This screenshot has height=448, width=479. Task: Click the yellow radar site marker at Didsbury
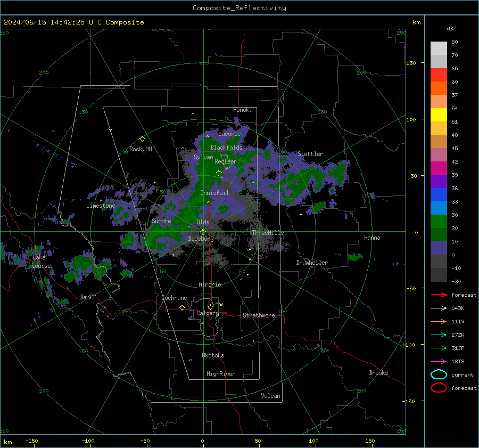(203, 232)
